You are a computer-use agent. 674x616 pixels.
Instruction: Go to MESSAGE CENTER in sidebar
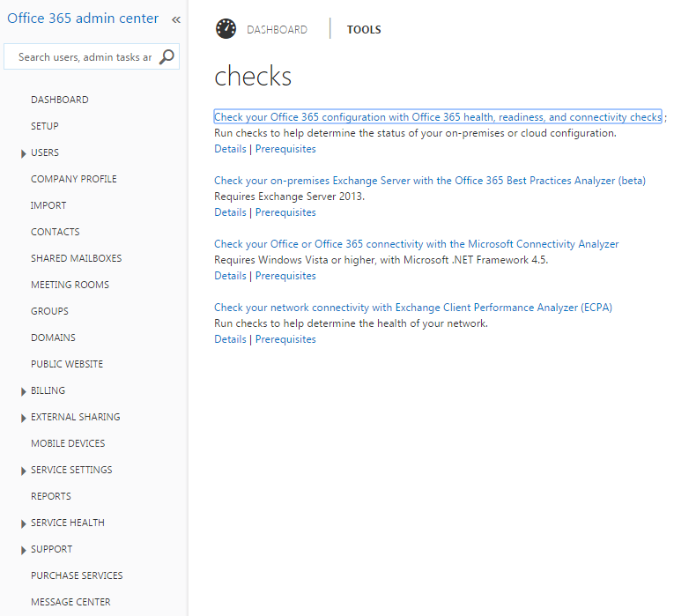[x=70, y=602]
